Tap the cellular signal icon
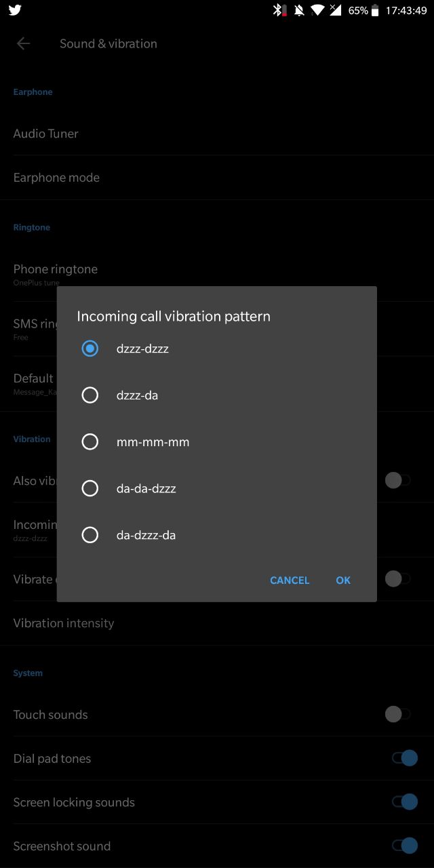Viewport: 434px width, 868px height. coord(335,10)
